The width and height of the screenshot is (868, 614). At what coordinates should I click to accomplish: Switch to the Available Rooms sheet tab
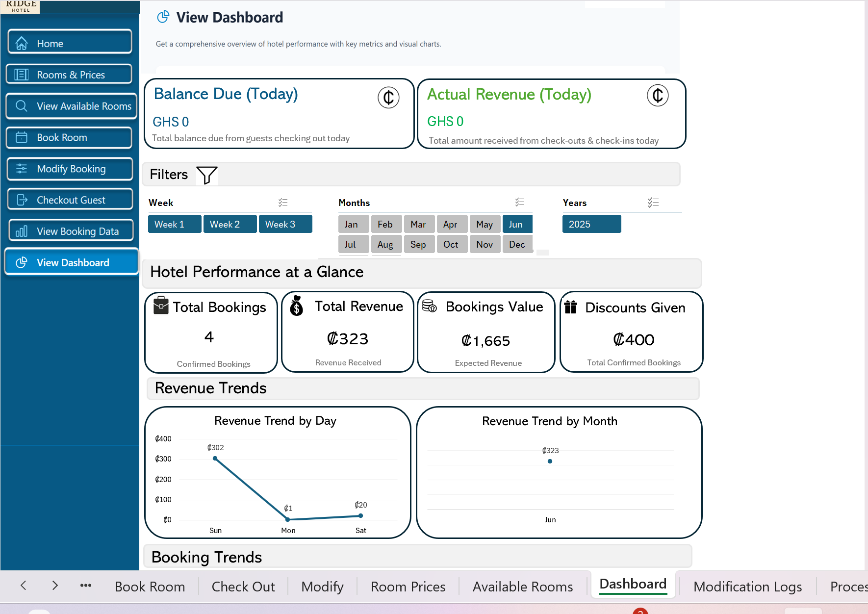523,587
